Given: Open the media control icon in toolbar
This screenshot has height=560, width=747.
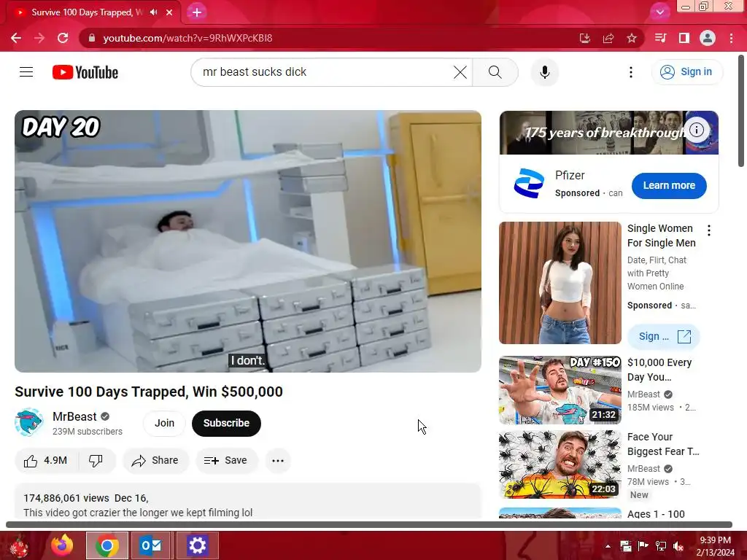Looking at the screenshot, I should 660,38.
